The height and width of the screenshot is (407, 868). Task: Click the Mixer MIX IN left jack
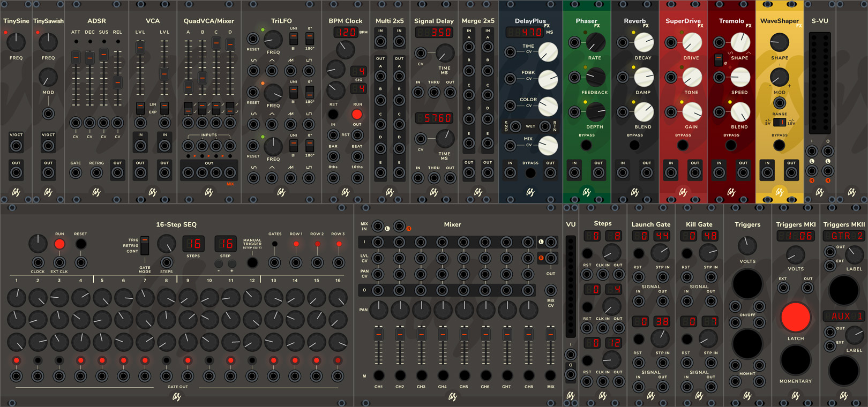pyautogui.click(x=378, y=226)
